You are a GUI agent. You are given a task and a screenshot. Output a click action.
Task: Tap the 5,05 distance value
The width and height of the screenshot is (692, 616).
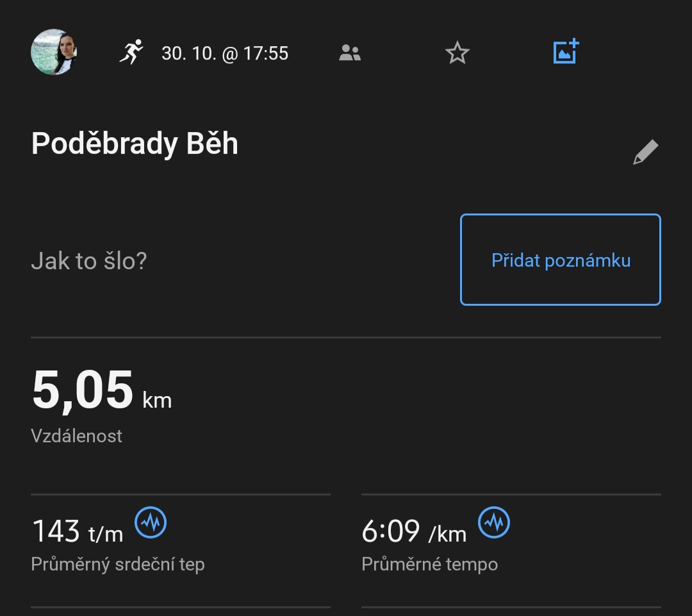coord(83,390)
